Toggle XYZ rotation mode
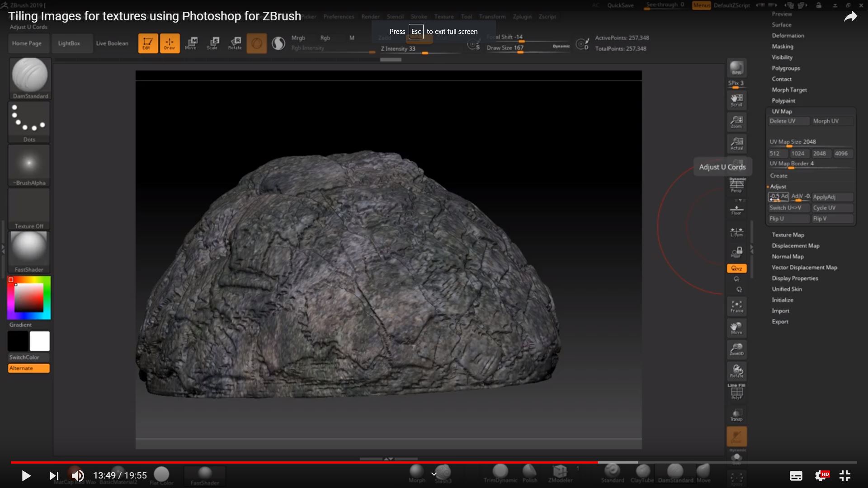 pyautogui.click(x=736, y=268)
